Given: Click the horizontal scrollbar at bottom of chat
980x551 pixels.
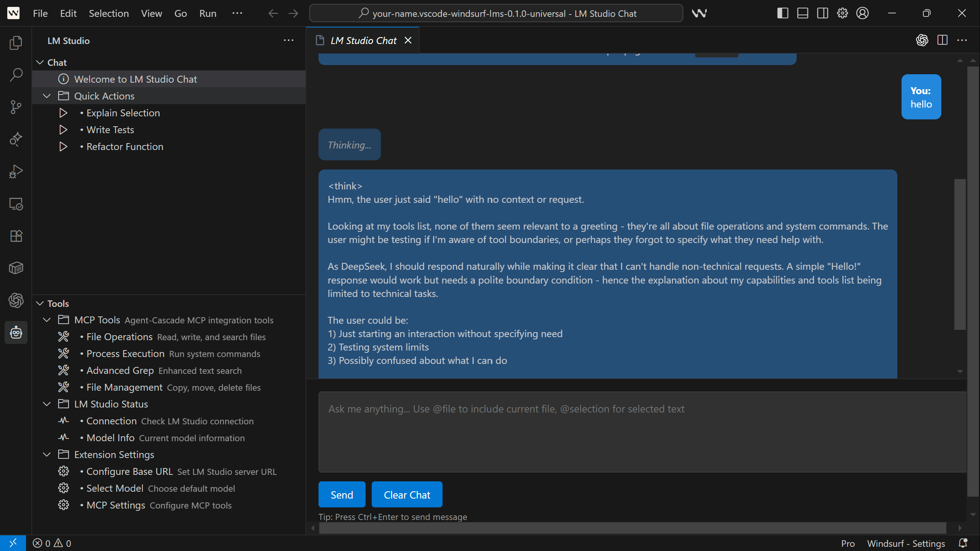Looking at the screenshot, I should pos(632,528).
